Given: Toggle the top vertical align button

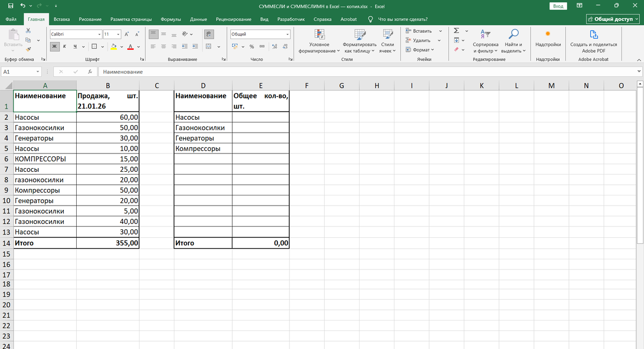Looking at the screenshot, I should (153, 34).
